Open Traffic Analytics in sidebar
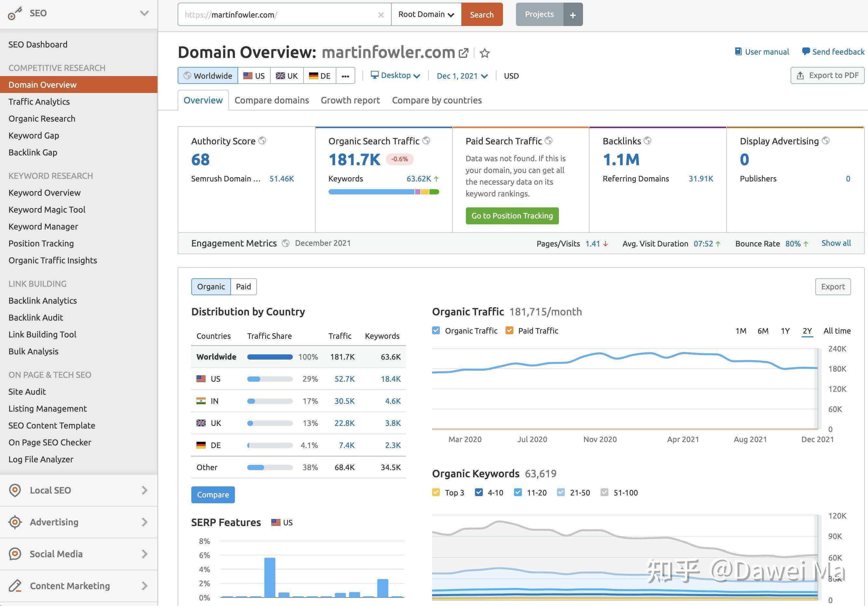Image resolution: width=868 pixels, height=606 pixels. 39,102
